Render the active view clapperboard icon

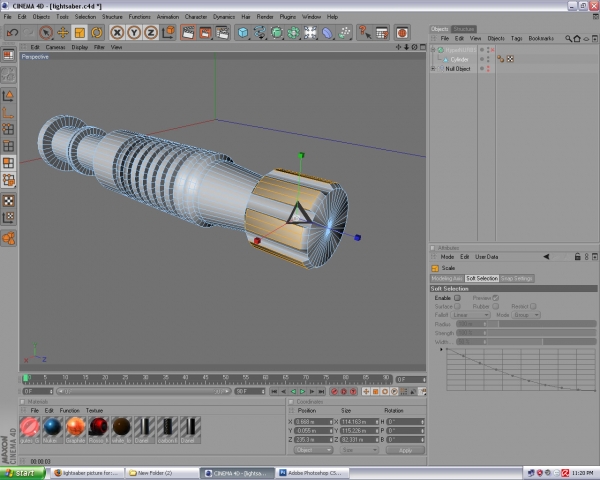188,33
